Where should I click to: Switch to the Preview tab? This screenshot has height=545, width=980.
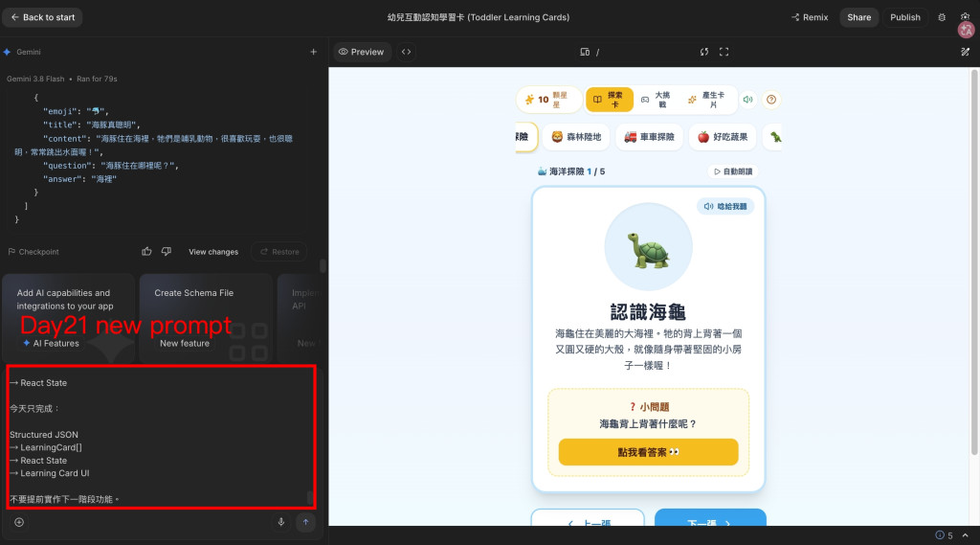tap(361, 52)
